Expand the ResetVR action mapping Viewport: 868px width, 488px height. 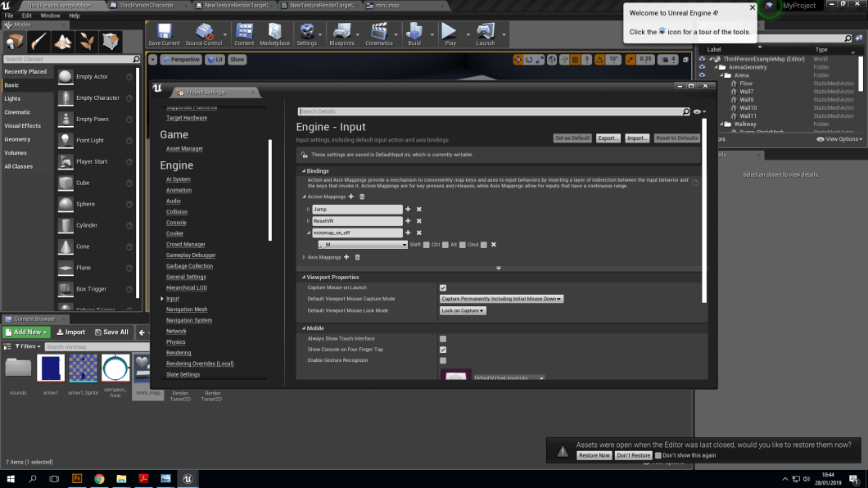pos(309,221)
